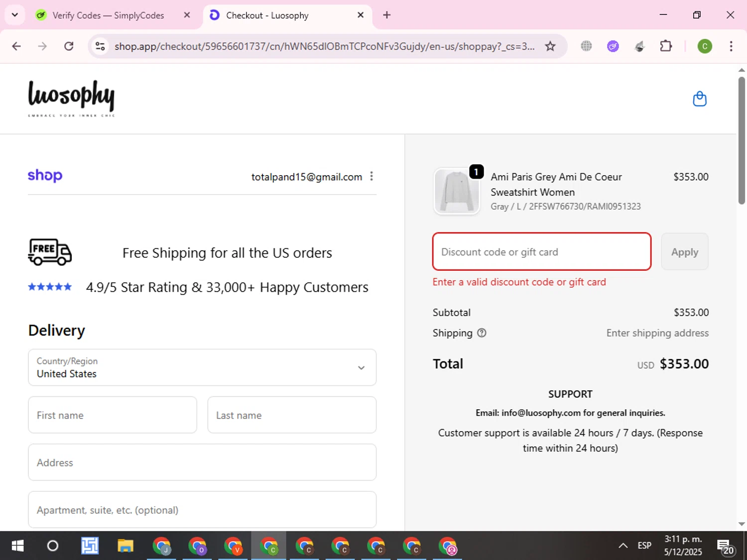This screenshot has height=560, width=747.
Task: Click the Apartment, suite, etc. field
Action: click(x=202, y=510)
